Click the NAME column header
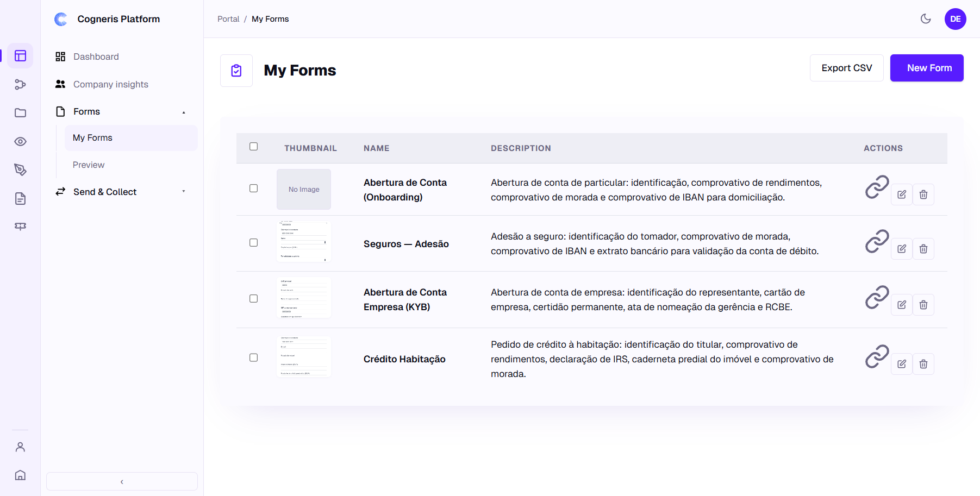 [377, 148]
